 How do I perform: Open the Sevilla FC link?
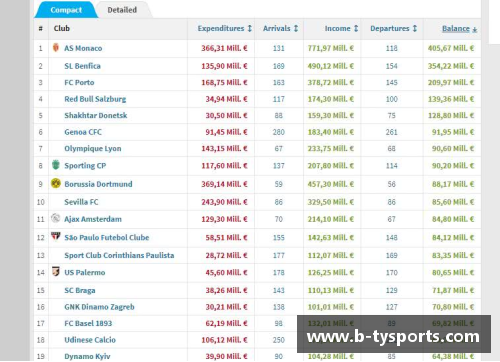(x=81, y=202)
